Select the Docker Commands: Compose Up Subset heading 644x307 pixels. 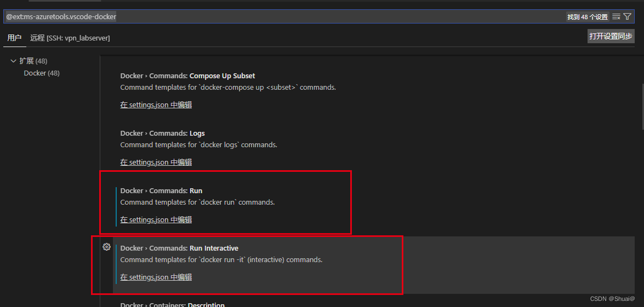tap(187, 76)
